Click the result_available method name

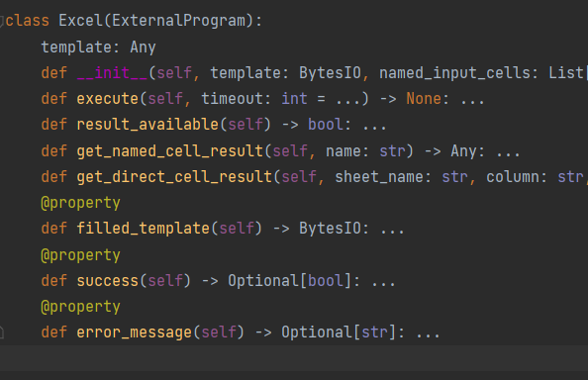[x=147, y=125]
